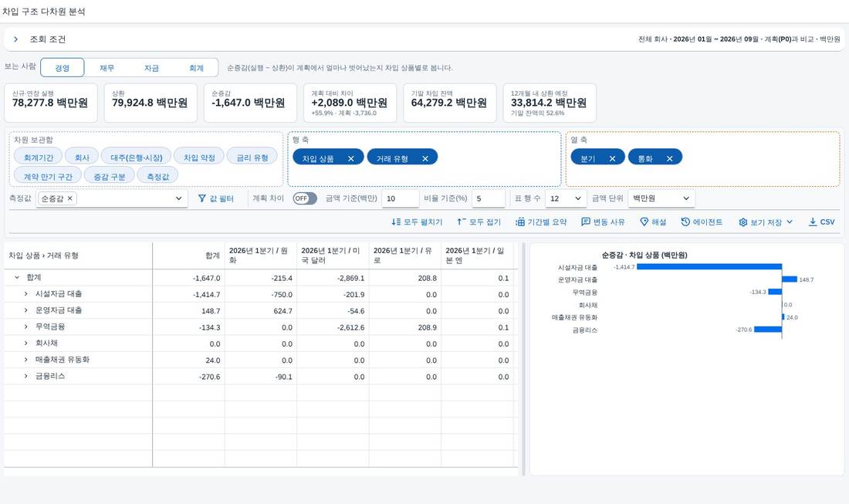Click the 측정값 dimension chip
Viewport: 849px width, 504px height.
point(157,177)
